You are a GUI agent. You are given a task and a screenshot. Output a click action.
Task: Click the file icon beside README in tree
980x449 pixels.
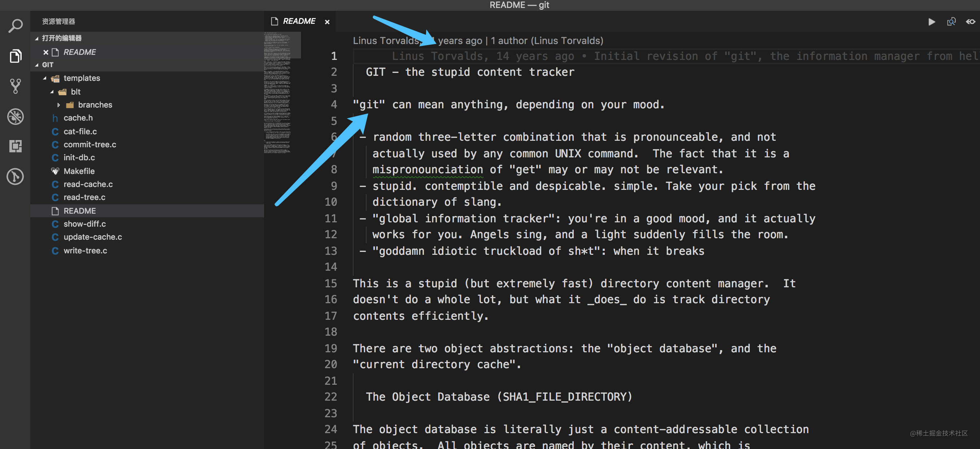55,211
